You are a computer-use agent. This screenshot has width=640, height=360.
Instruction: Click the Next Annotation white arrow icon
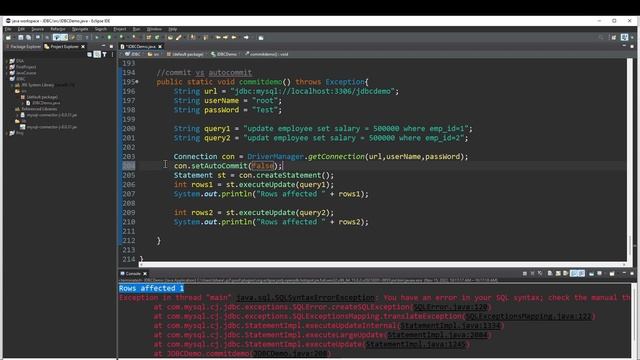pyautogui.click(x=246, y=38)
